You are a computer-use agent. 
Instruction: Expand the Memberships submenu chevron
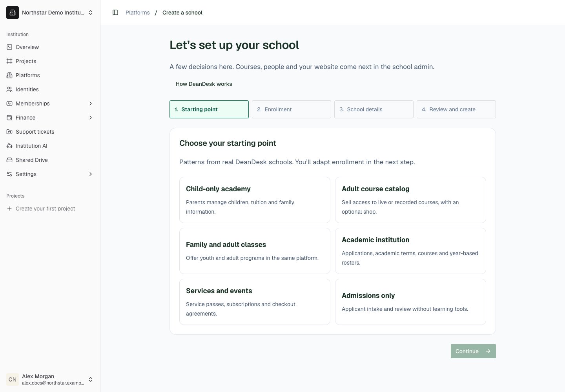(91, 103)
